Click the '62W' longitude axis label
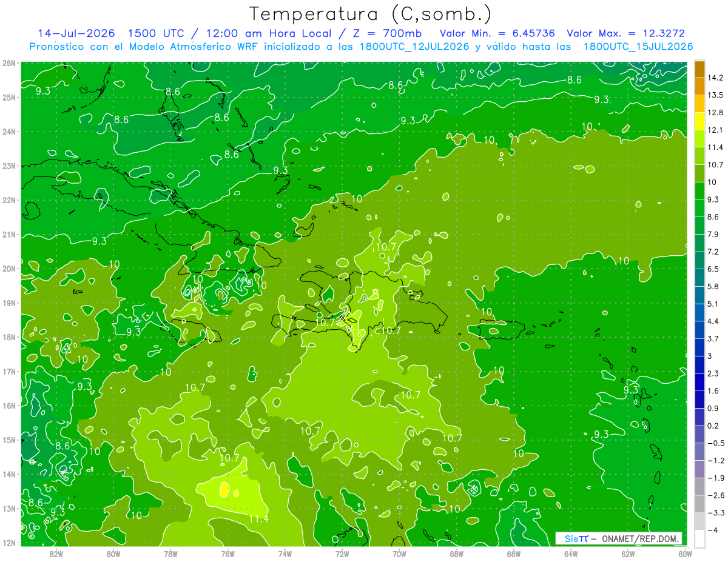The image size is (728, 562). 628,553
